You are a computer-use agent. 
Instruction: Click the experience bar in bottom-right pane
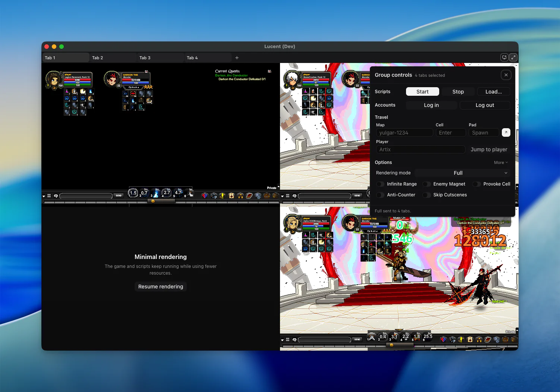pyautogui.click(x=399, y=345)
